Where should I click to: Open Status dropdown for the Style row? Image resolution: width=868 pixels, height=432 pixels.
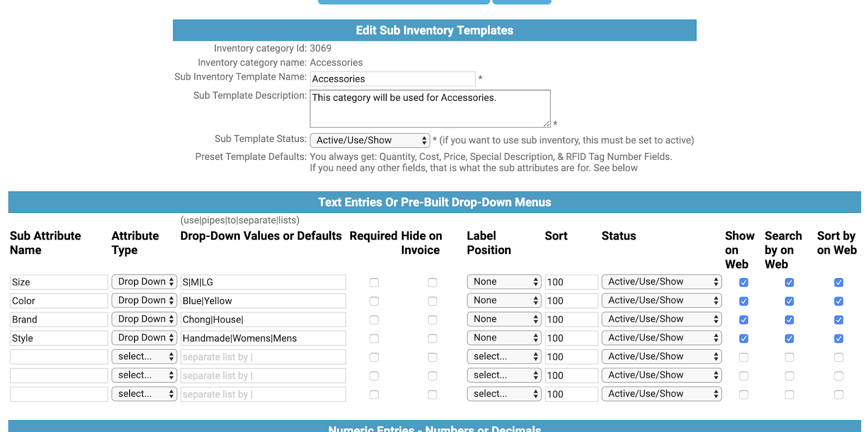click(661, 338)
